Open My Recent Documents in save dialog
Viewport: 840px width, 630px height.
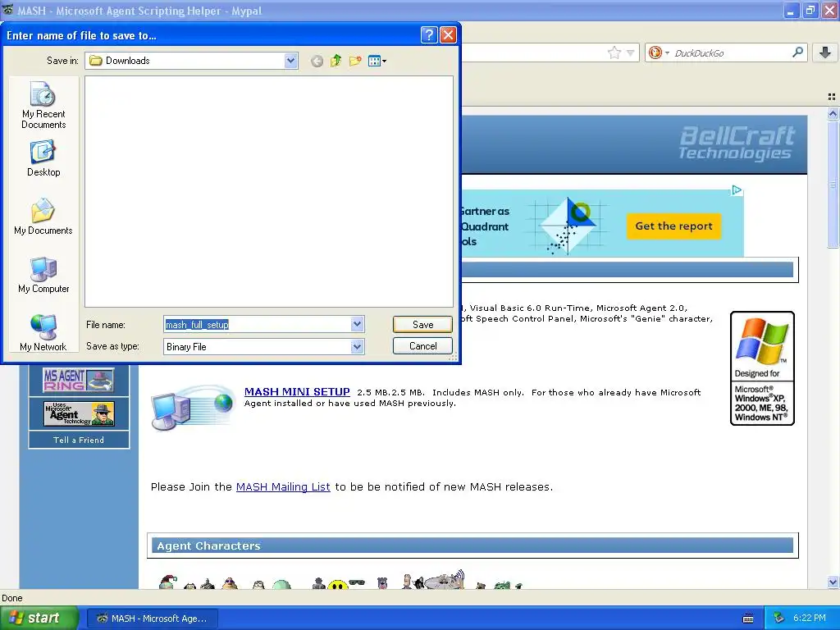coord(43,105)
